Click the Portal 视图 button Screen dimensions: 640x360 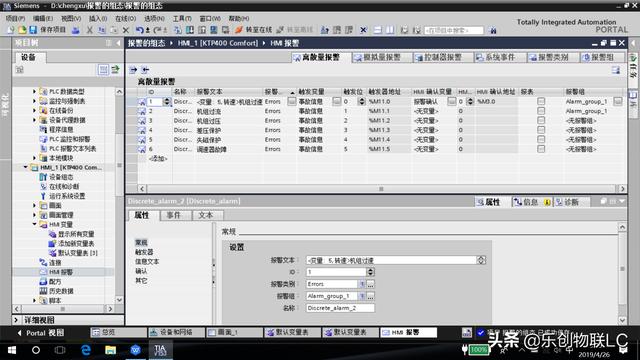coord(40,333)
